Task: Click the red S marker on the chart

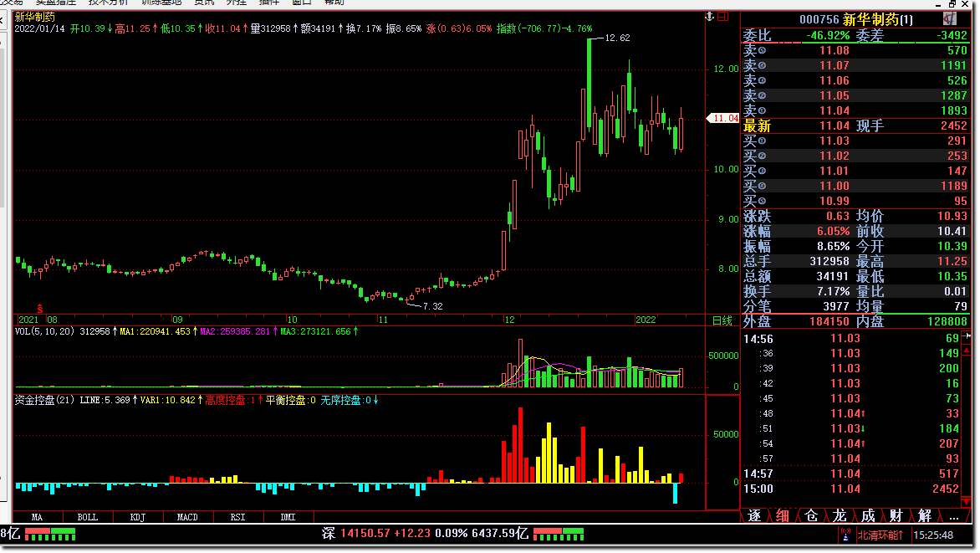Action: [40, 309]
